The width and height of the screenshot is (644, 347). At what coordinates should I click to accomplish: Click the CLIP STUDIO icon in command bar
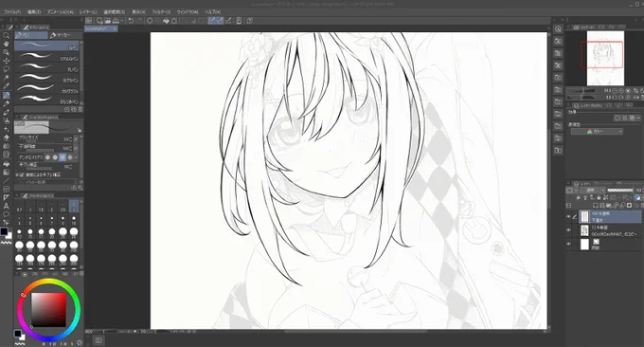point(89,21)
